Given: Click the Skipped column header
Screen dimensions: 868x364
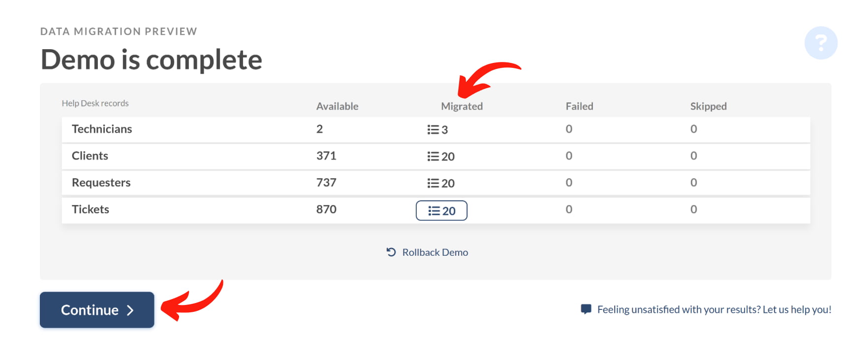Looking at the screenshot, I should (x=709, y=106).
